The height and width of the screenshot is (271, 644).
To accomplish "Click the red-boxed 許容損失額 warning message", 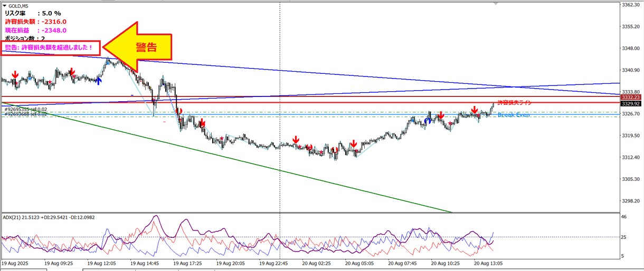I will coord(50,47).
